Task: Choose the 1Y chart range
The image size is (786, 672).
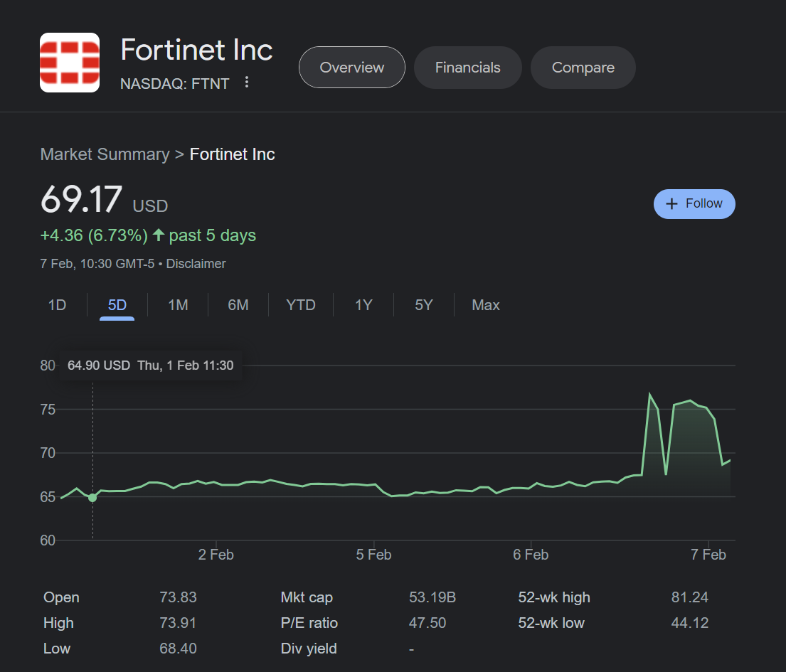Action: [x=363, y=305]
